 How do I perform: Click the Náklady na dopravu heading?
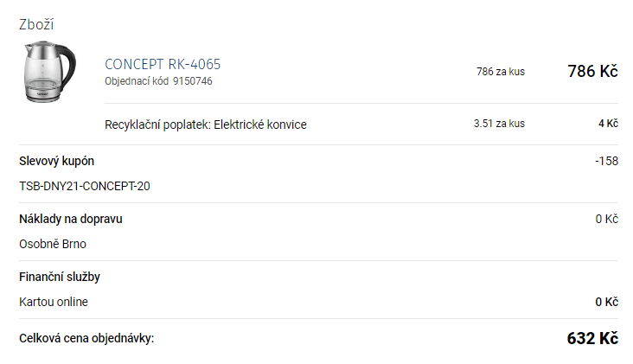click(x=71, y=219)
